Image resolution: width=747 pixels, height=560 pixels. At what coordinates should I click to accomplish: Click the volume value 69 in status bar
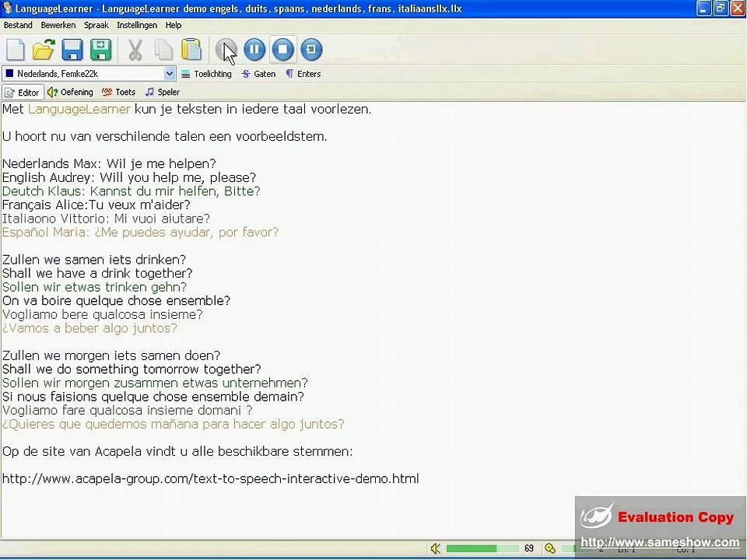click(529, 548)
